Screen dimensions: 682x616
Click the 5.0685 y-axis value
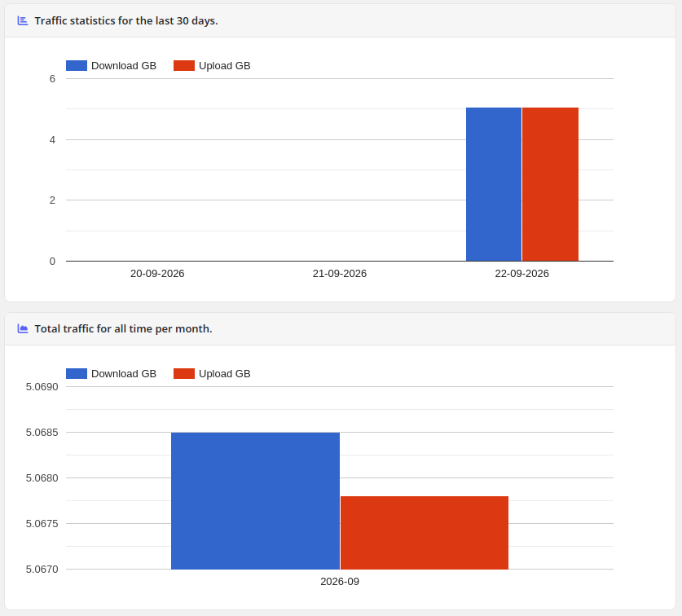(42, 433)
